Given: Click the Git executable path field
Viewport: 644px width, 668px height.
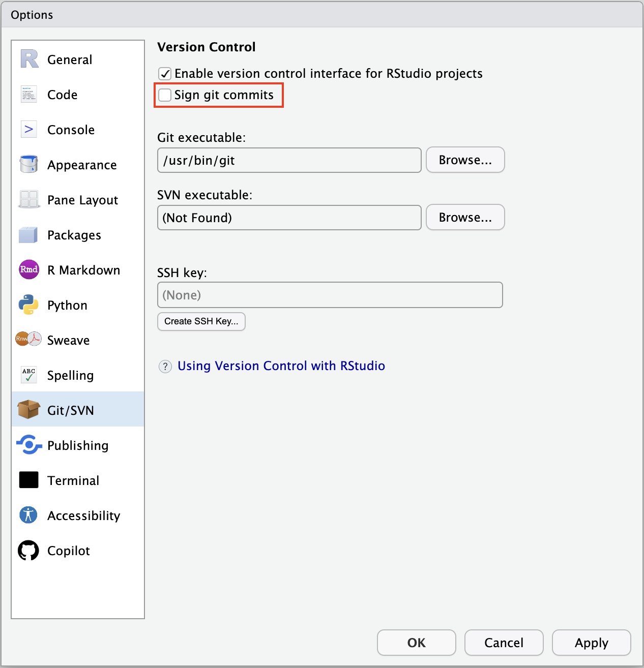Looking at the screenshot, I should [289, 160].
